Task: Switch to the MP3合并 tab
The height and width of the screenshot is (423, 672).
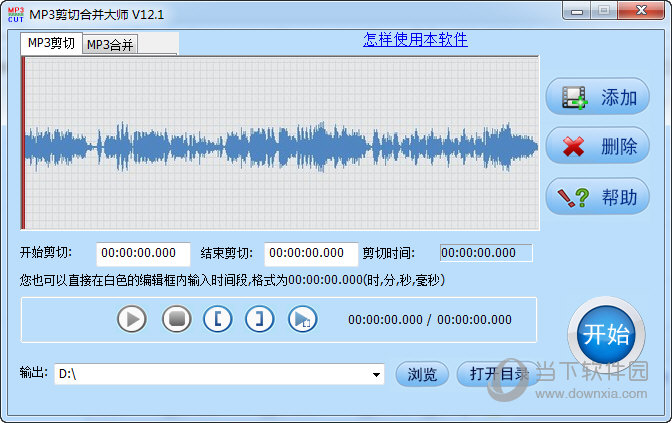Action: tap(110, 45)
